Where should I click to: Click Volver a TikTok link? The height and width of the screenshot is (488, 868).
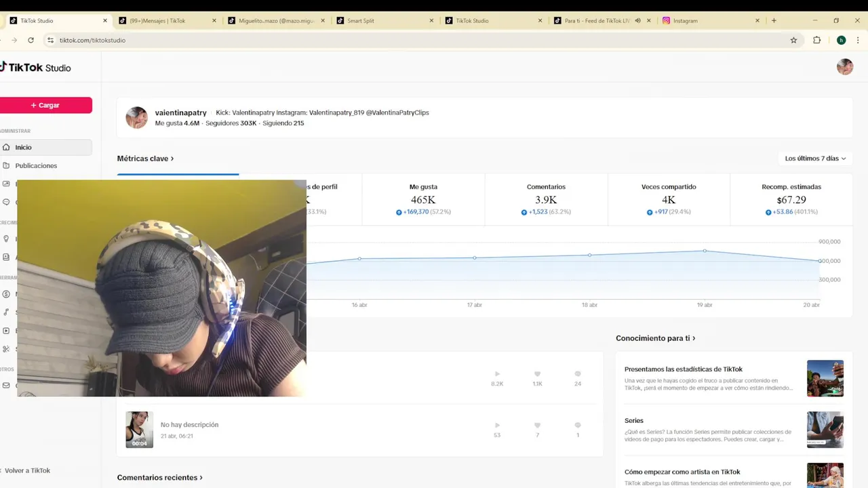tap(27, 470)
